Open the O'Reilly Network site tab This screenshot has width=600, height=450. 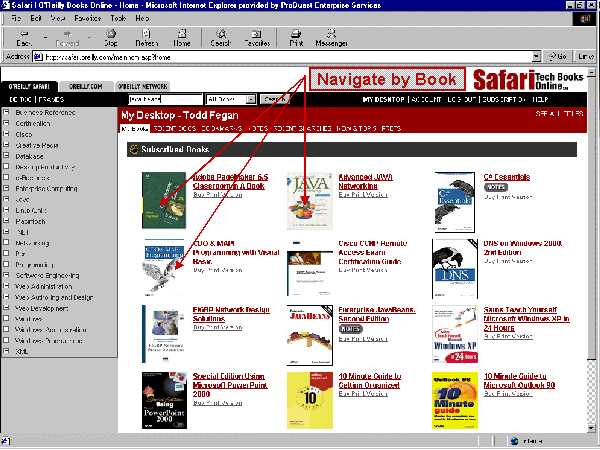coord(142,86)
